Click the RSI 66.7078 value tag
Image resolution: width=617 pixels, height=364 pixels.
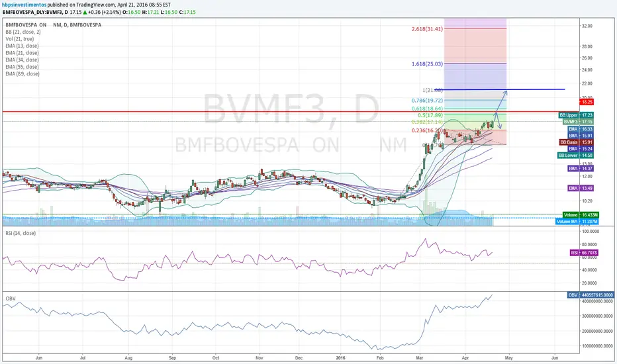click(584, 253)
